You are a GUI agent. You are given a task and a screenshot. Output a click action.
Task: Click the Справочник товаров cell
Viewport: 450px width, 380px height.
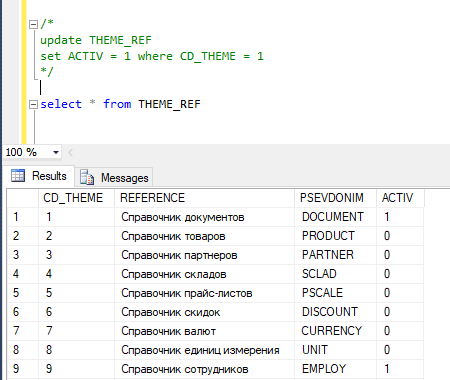[x=204, y=236]
